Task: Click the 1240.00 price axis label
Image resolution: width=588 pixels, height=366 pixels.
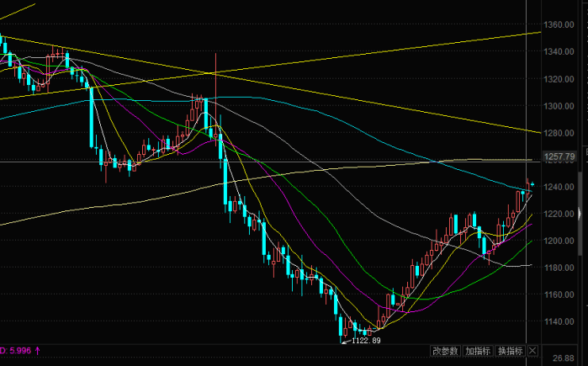Action: pos(559,187)
